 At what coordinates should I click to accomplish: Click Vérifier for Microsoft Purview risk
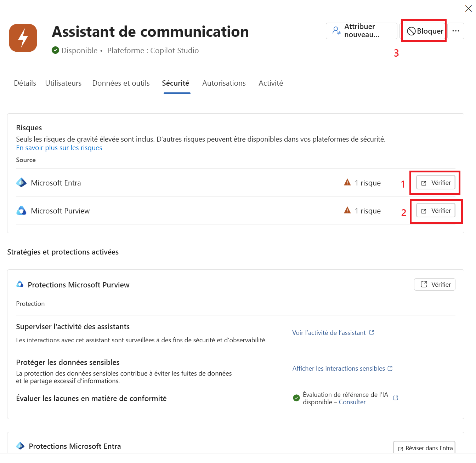(x=436, y=211)
